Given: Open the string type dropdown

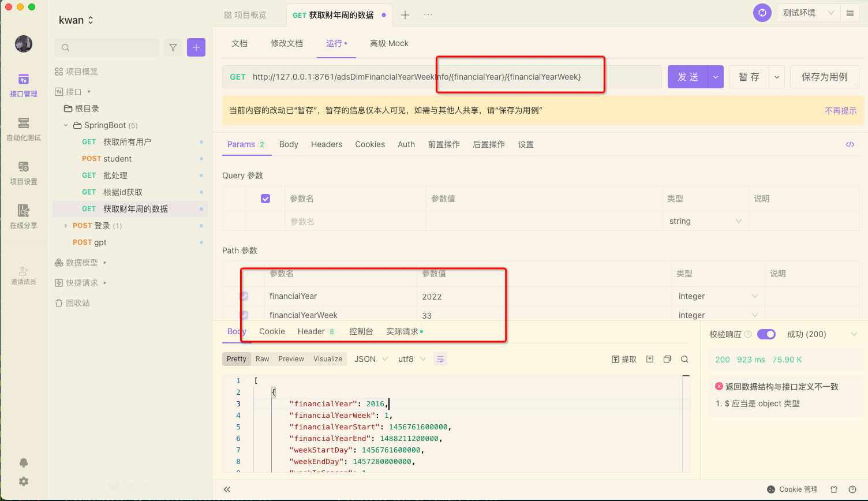Looking at the screenshot, I should (x=705, y=221).
